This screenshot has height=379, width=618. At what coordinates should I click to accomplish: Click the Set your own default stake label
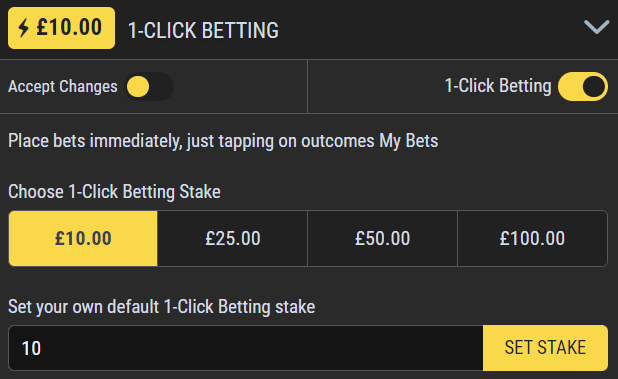162,307
